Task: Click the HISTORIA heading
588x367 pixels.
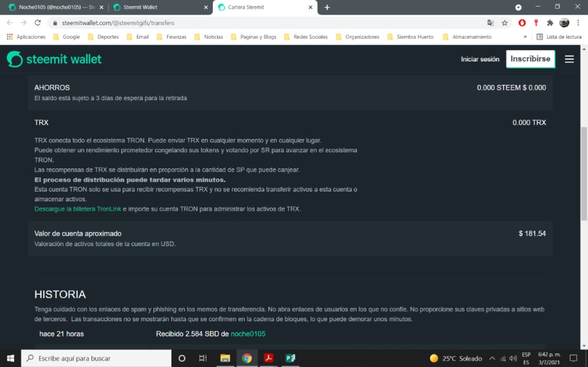Action: pos(60,294)
